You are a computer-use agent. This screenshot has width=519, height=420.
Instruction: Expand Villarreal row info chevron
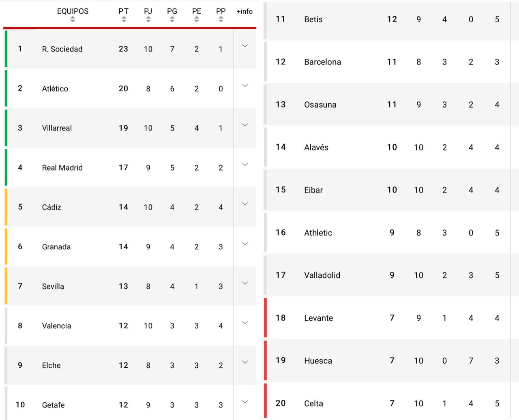(245, 125)
